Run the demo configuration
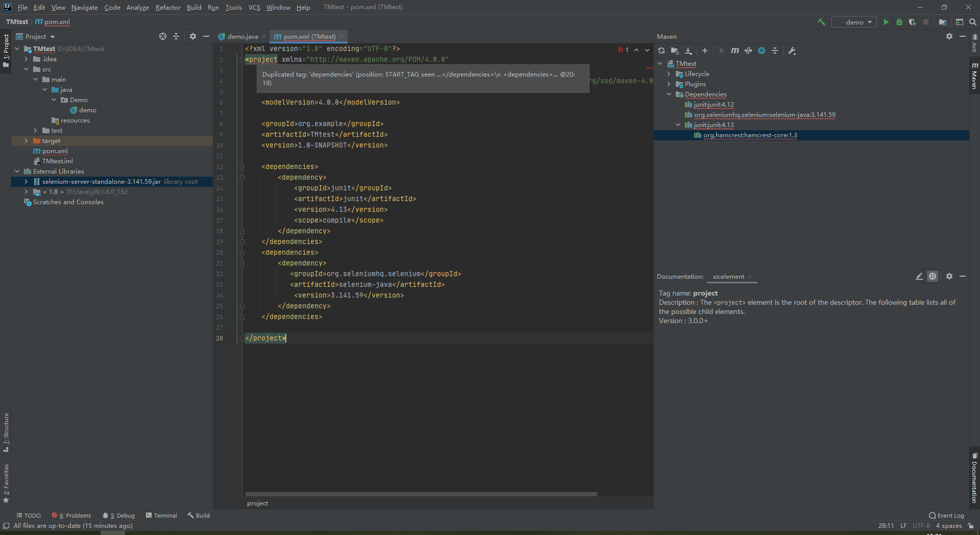Image resolution: width=980 pixels, height=535 pixels. click(886, 22)
